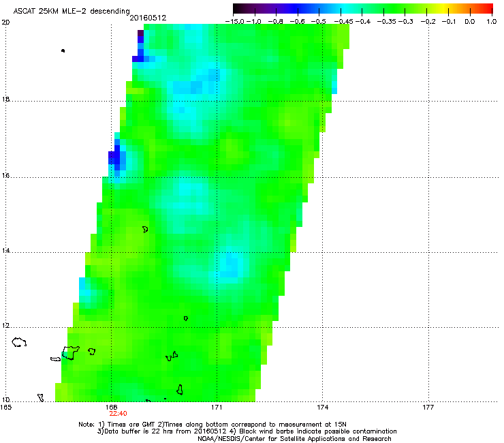Click the color bar label -0.8
The image size is (504, 443).
[275, 22]
